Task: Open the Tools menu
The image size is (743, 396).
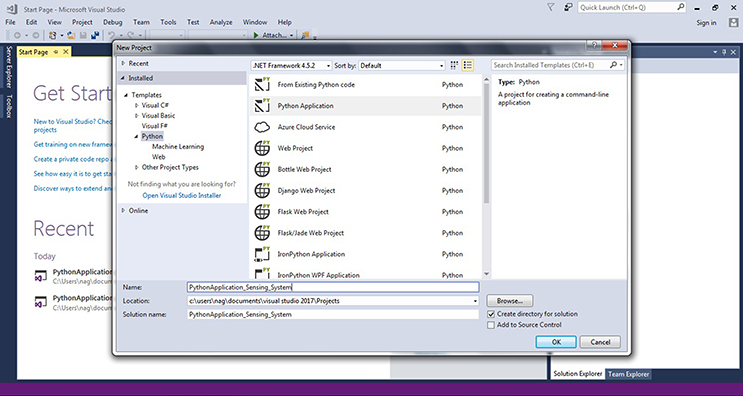Action: (x=168, y=22)
